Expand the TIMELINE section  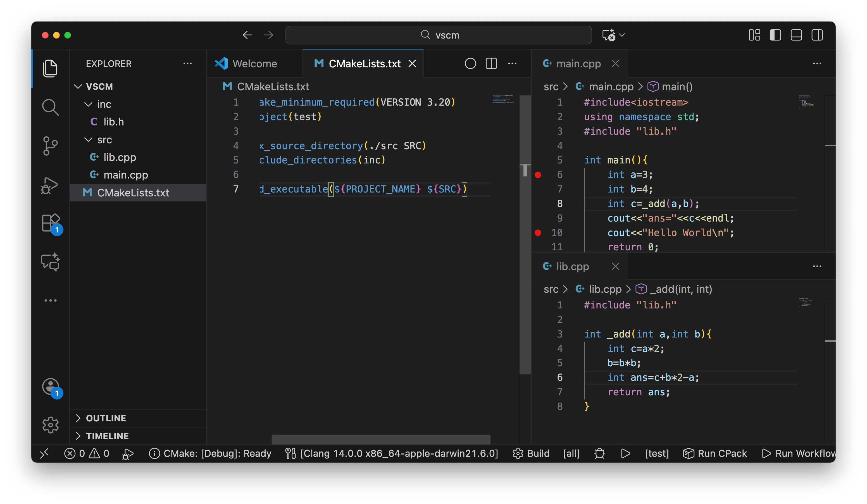coord(107,436)
